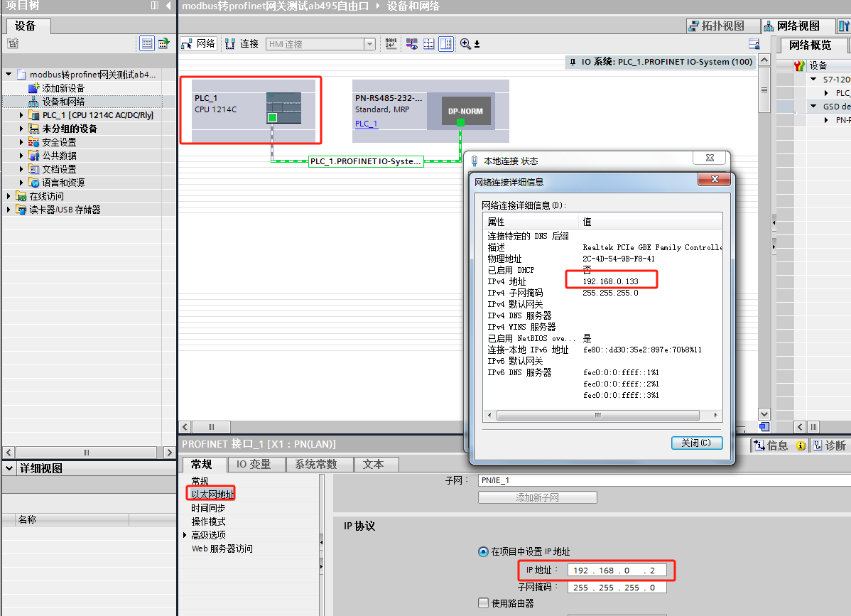
Task: Toggle the split table view icon in network toolbar
Action: click(x=445, y=44)
